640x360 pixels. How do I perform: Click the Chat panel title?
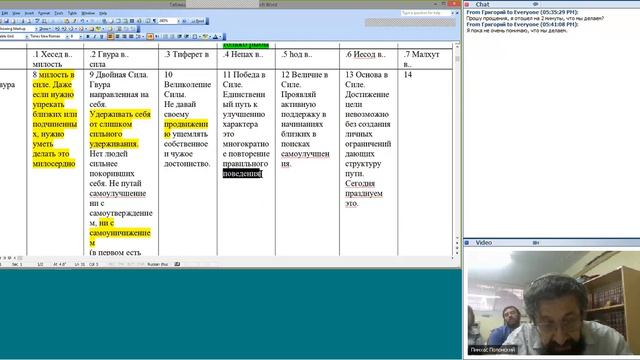click(482, 4)
